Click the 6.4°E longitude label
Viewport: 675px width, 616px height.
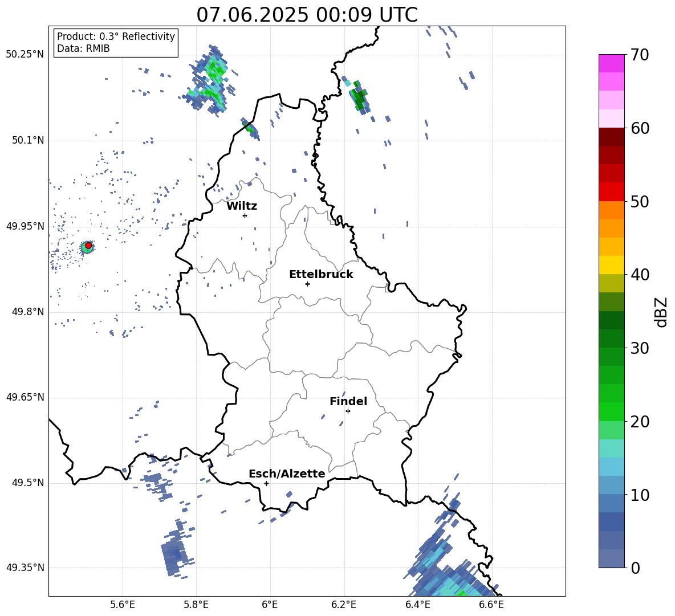pyautogui.click(x=417, y=605)
